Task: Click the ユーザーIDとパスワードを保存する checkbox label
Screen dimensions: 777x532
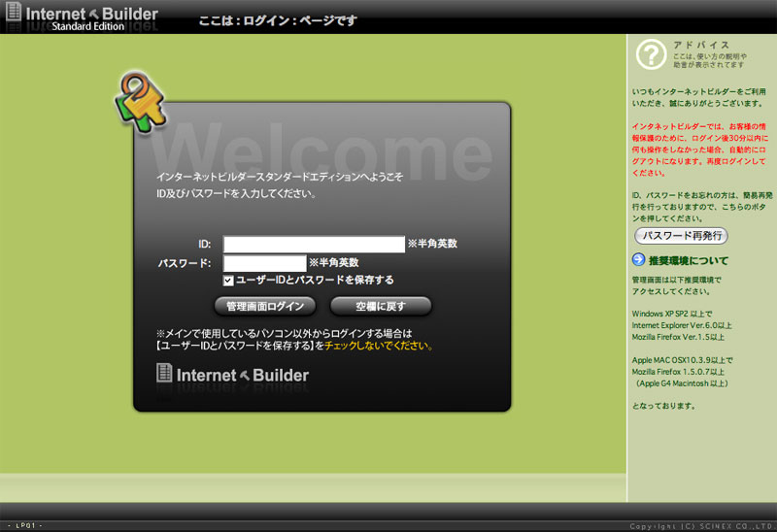Action: click(x=315, y=281)
